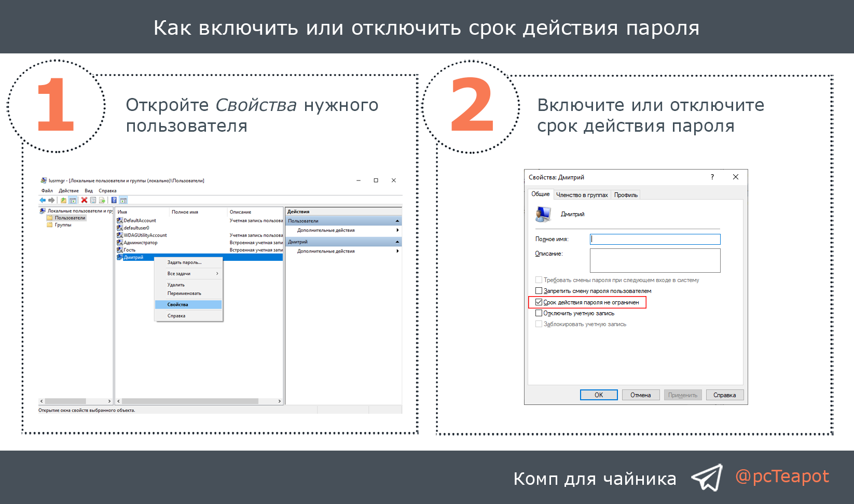Click the Up one level folder icon
Image resolution: width=854 pixels, height=504 pixels.
(63, 200)
